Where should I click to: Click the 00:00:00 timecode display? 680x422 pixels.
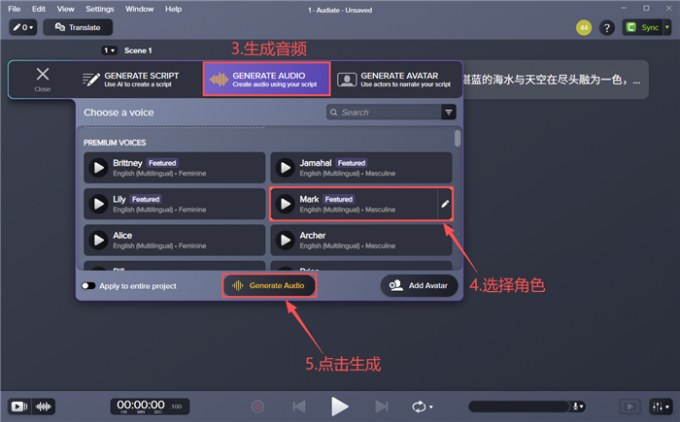pyautogui.click(x=150, y=406)
